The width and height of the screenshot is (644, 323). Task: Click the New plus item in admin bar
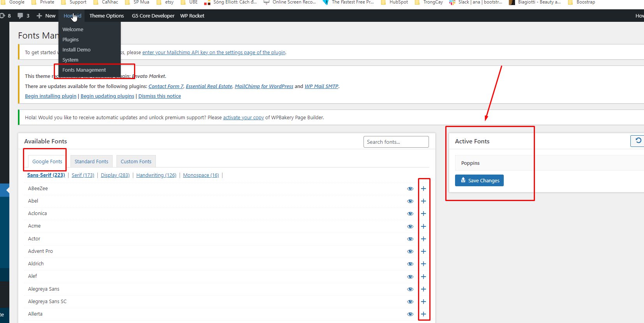46,16
